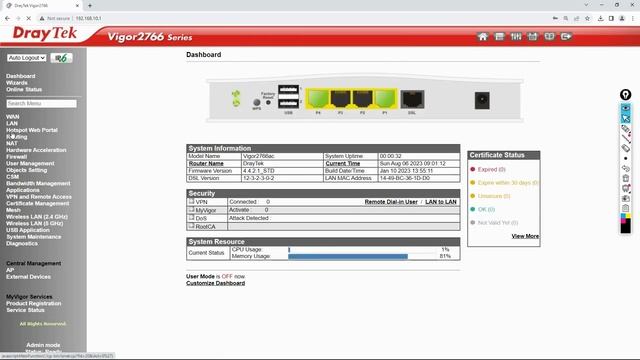Click View More in Certificate Status

click(x=525, y=236)
